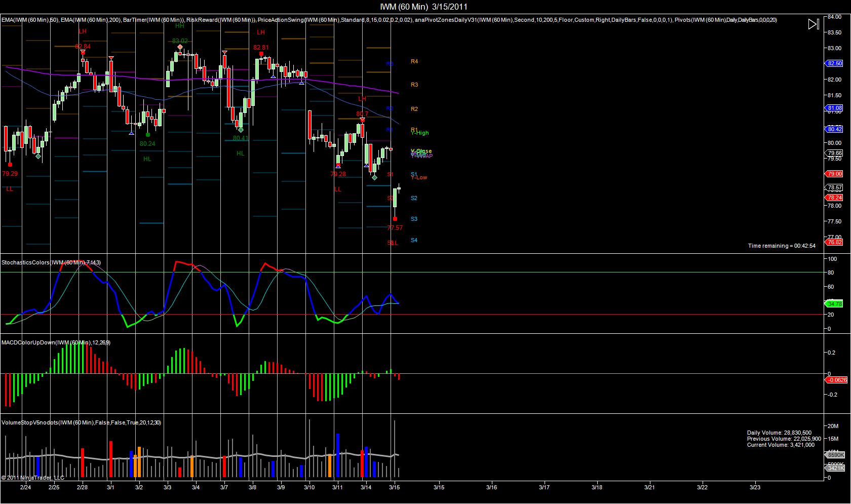Click the Previous Volume: 22,025,900 text

pyautogui.click(x=784, y=439)
